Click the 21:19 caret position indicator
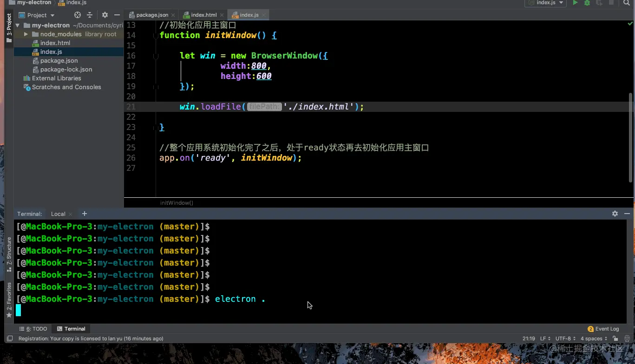The height and width of the screenshot is (364, 635). (x=529, y=338)
